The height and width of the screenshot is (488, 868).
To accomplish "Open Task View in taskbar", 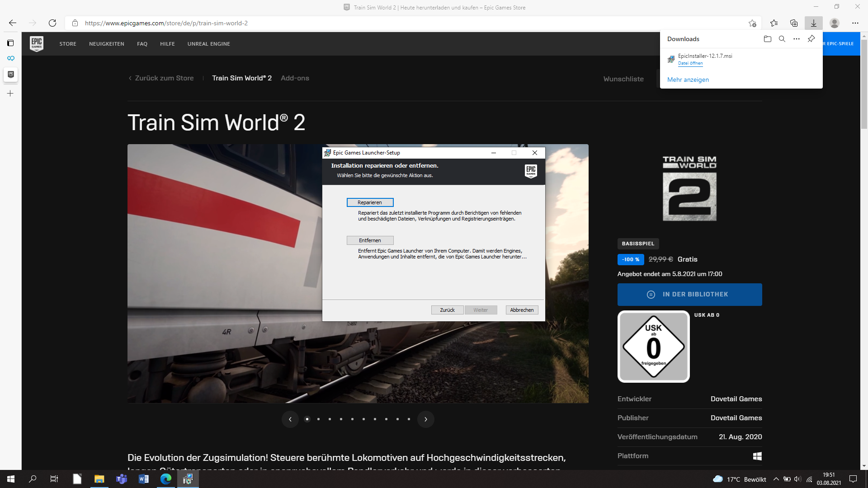I will click(x=54, y=479).
